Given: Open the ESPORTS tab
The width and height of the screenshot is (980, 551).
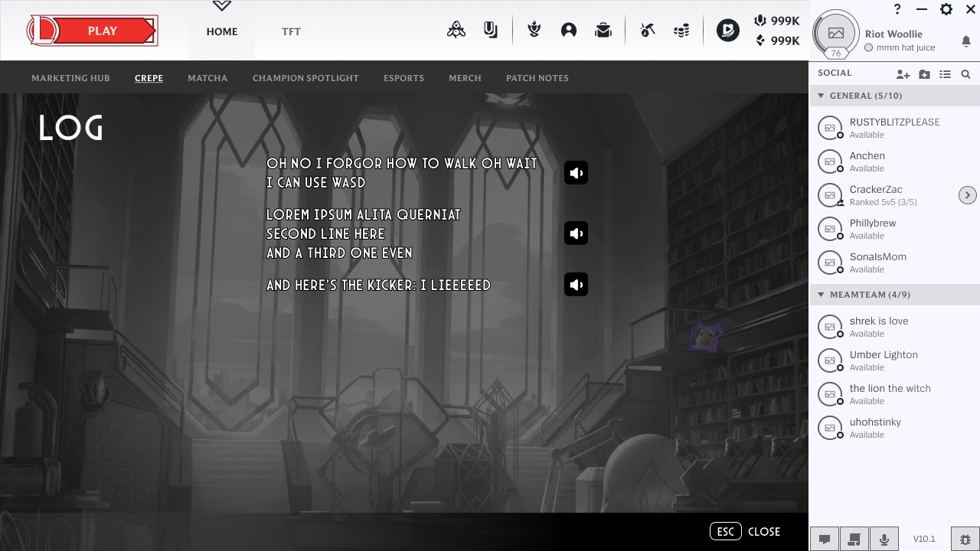Looking at the screenshot, I should tap(403, 78).
